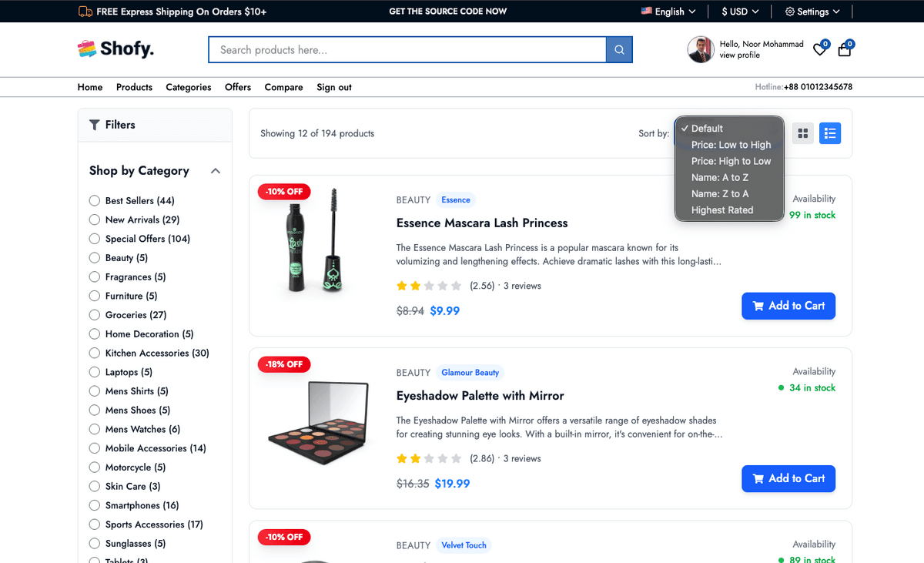This screenshot has width=924, height=563.
Task: Click the magnifier search button
Action: 619,50
